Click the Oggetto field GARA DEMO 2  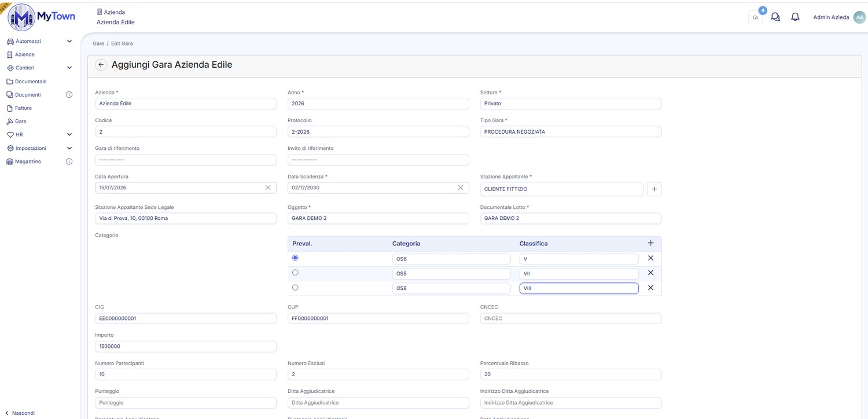[x=378, y=218]
